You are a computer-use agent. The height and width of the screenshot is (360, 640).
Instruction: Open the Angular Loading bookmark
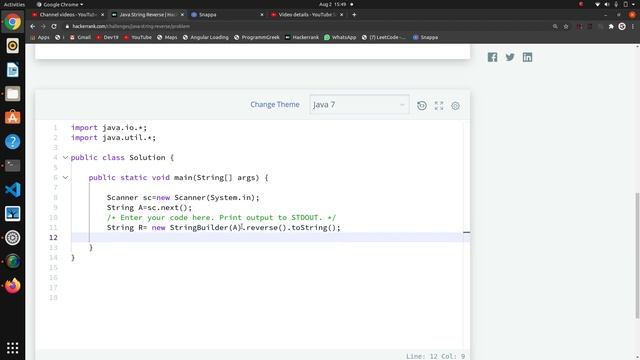[x=205, y=37]
